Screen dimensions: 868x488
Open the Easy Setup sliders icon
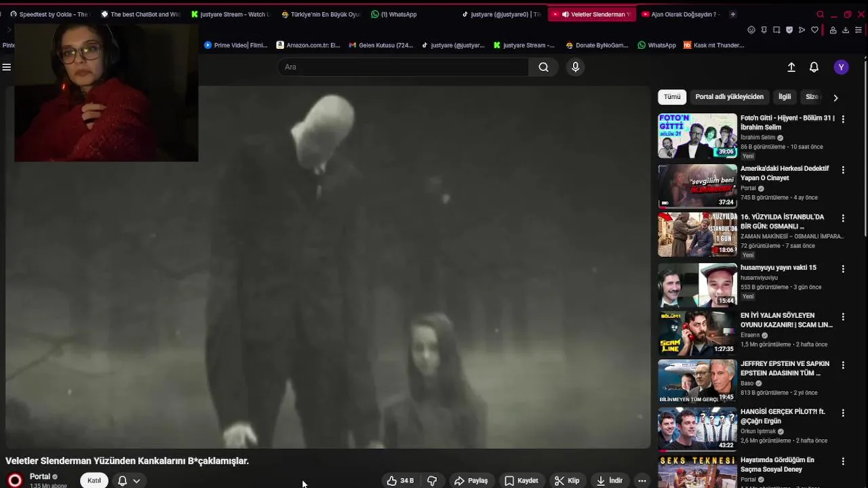859,30
